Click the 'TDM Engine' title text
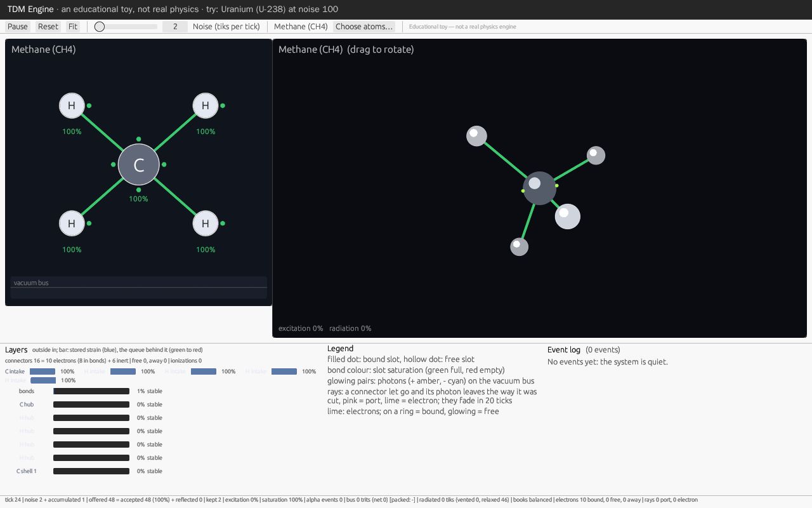Screen dimensions: 812x508 point(30,10)
